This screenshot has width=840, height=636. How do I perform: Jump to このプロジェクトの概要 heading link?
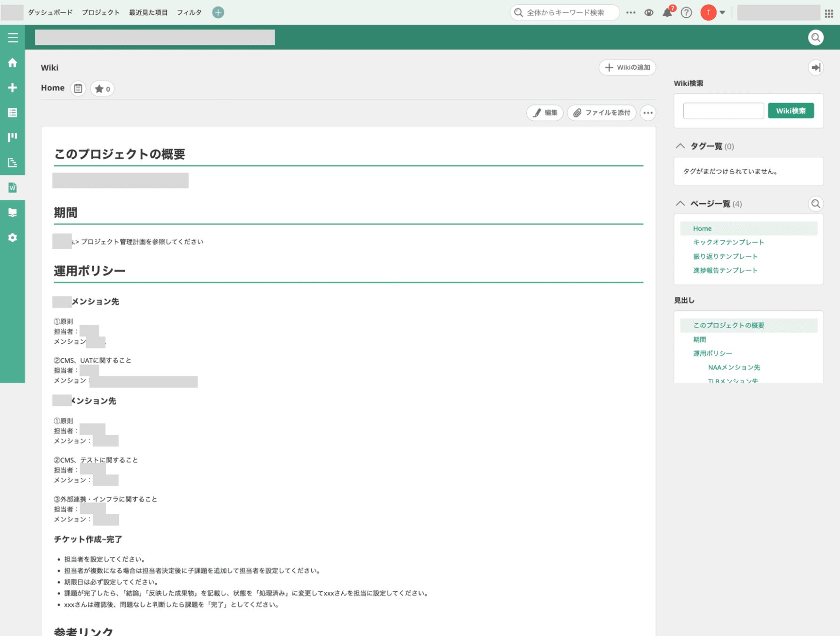click(728, 326)
